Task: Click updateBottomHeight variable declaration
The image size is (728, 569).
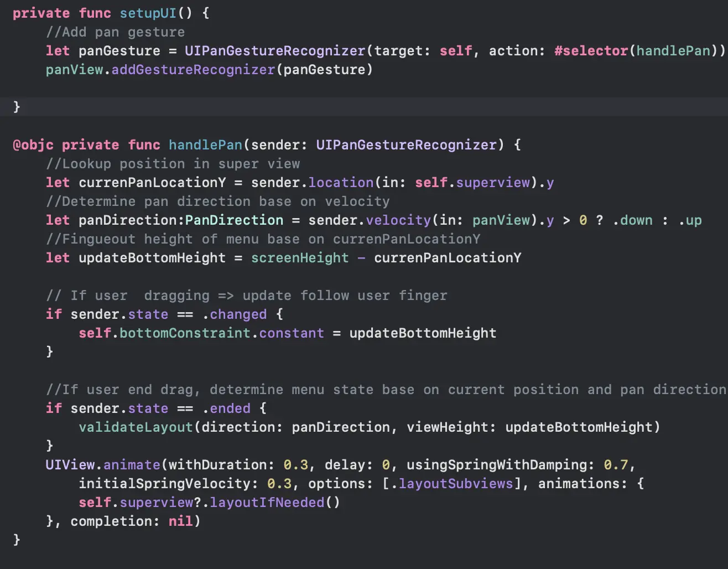Action: pyautogui.click(x=152, y=258)
